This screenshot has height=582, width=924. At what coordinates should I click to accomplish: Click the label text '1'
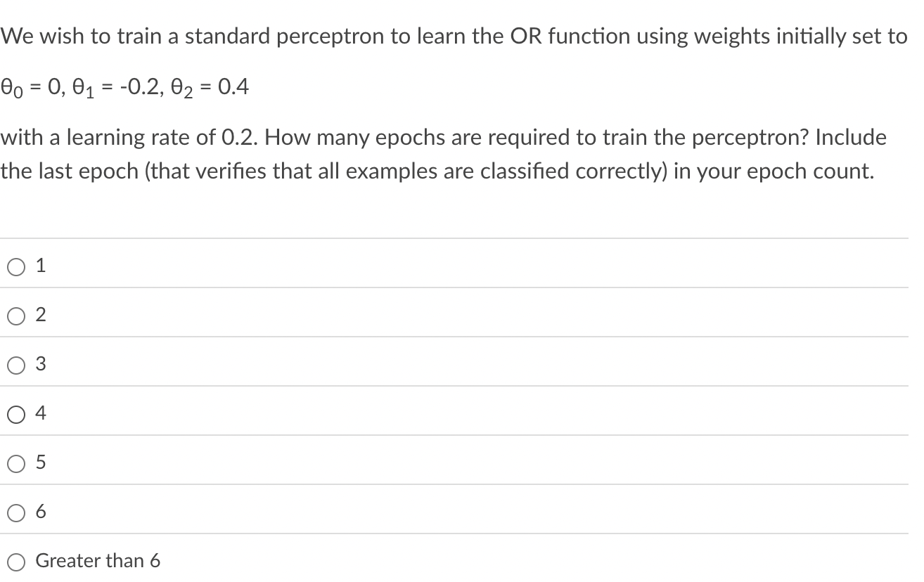pos(41,266)
